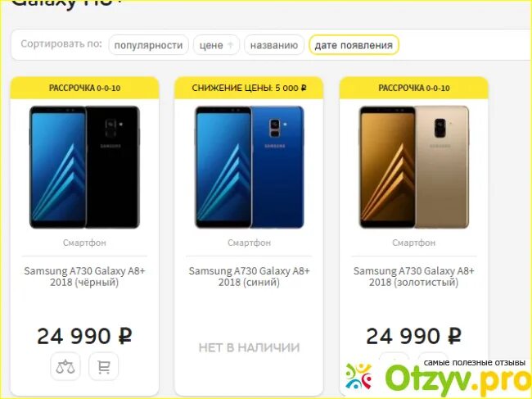This screenshot has width=532, height=399.
Task: Open Samsung A730 Galaxy A8+ 2018 (золотистый) link
Action: (414, 276)
